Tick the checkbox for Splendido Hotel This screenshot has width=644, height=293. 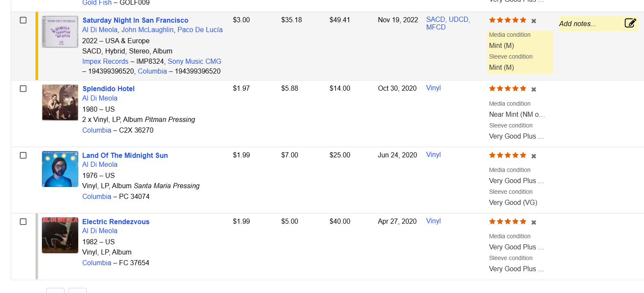pos(23,89)
